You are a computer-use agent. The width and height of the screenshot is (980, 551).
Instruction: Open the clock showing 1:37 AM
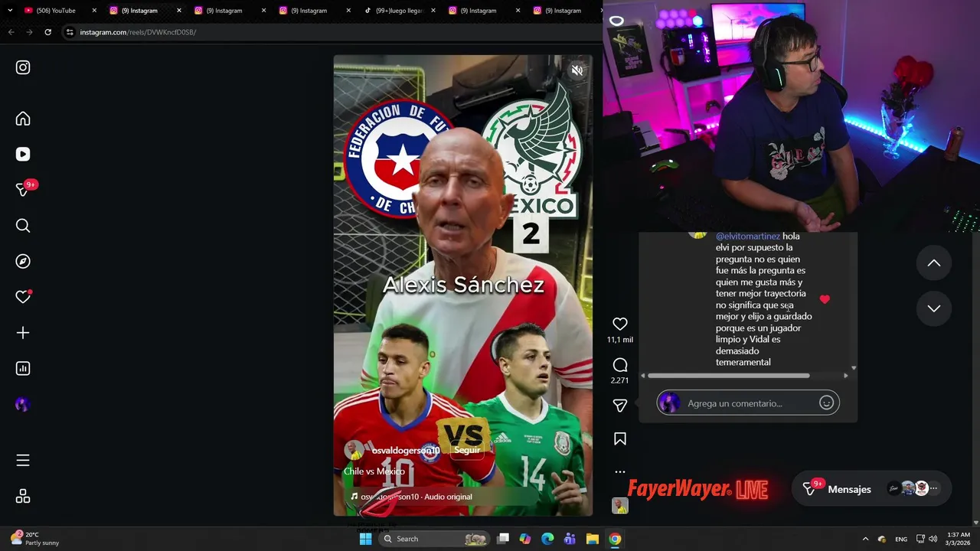tap(959, 539)
